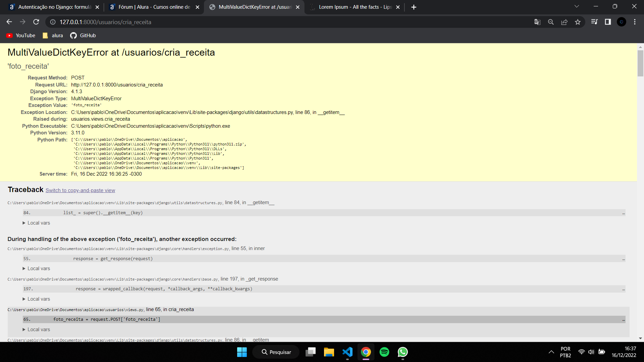Screen dimensions: 644x362
Task: Expand Local vars under line 65
Action: 36,329
